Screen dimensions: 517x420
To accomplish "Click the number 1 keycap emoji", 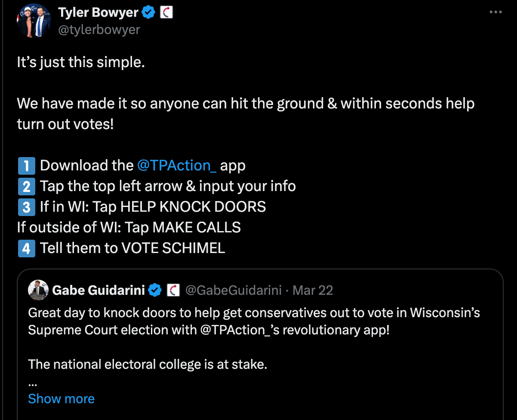I will pyautogui.click(x=26, y=166).
